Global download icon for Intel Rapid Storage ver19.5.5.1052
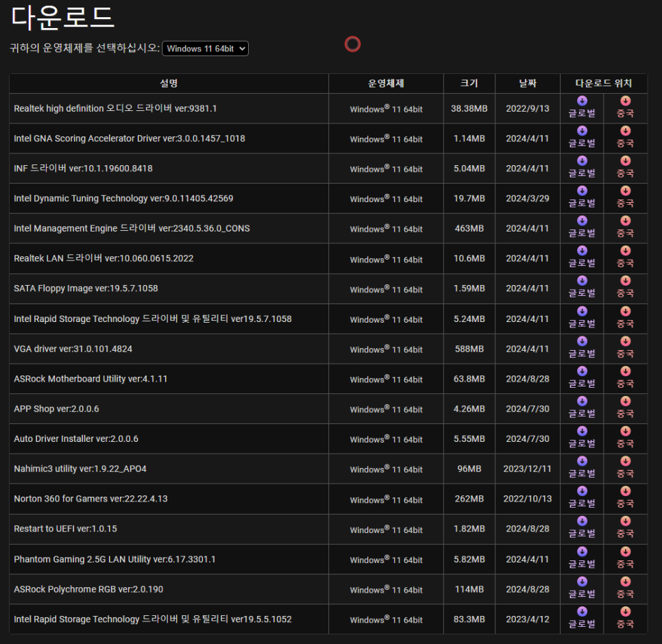 (583, 612)
